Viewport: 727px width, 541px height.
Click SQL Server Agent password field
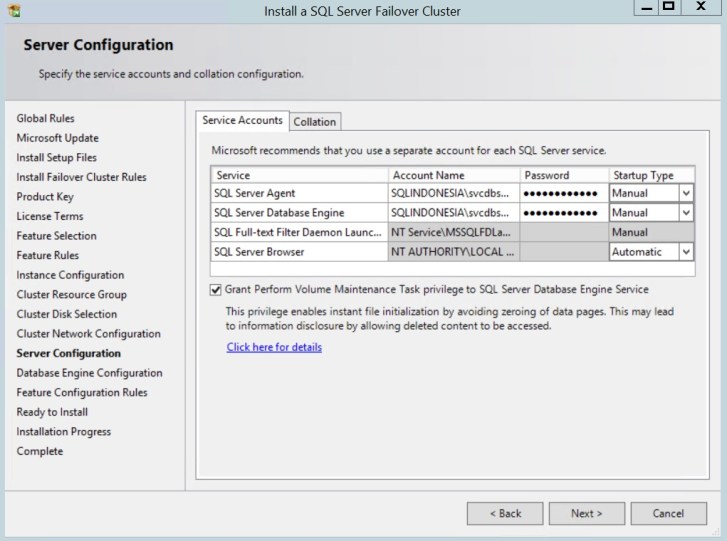564,193
